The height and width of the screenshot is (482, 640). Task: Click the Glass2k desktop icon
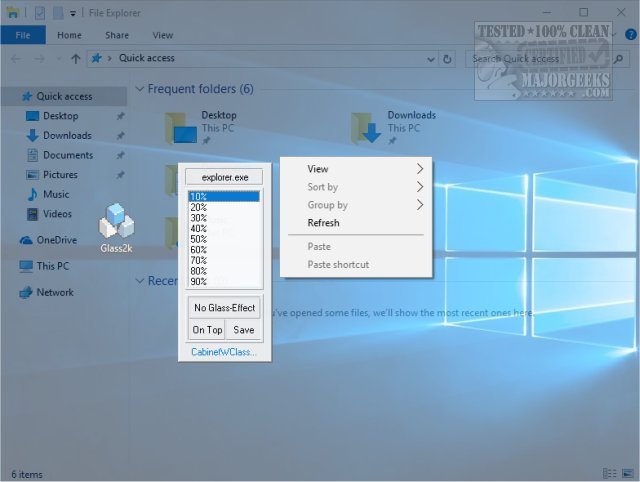point(117,228)
